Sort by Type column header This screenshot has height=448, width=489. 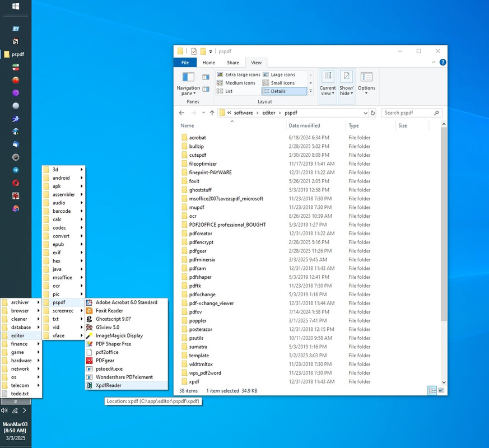click(370, 125)
